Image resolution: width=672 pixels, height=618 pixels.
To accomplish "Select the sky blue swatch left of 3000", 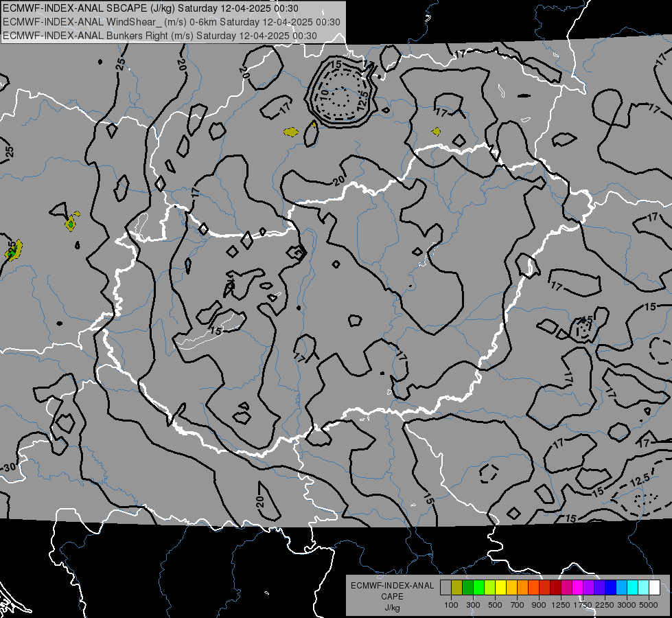I will (622, 587).
